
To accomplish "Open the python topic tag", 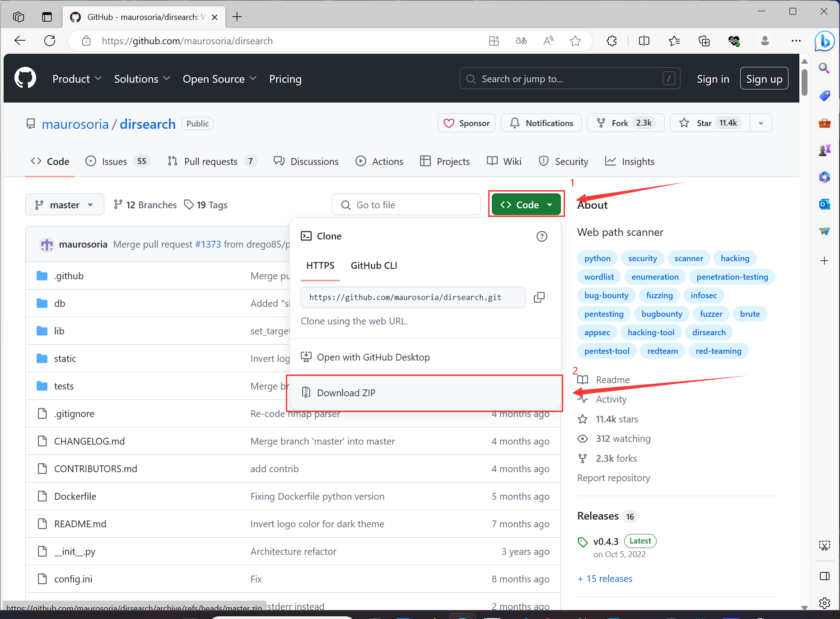I will click(x=597, y=258).
